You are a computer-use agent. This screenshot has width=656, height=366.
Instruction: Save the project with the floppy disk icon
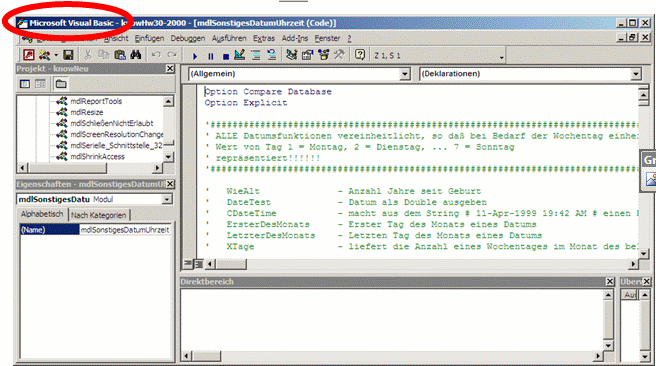(68, 55)
